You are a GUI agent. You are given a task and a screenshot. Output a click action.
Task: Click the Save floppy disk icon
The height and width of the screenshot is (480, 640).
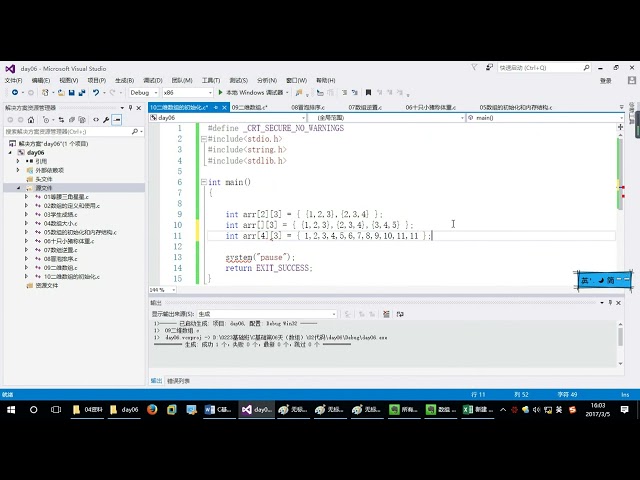tap(71, 93)
